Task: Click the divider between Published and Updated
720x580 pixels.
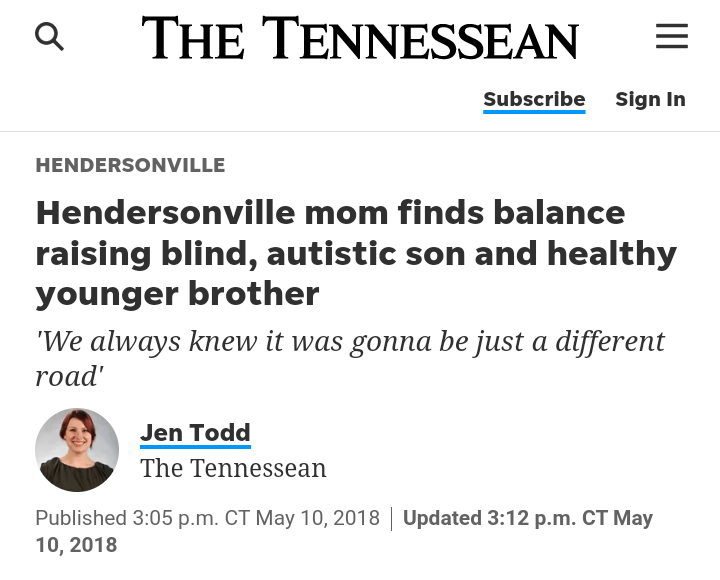Action: pyautogui.click(x=391, y=518)
